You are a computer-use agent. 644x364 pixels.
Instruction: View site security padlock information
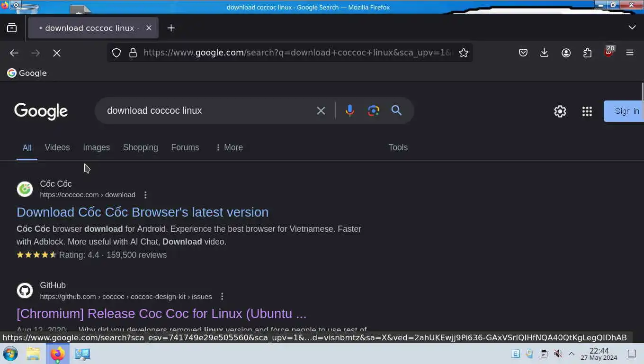[x=133, y=53]
